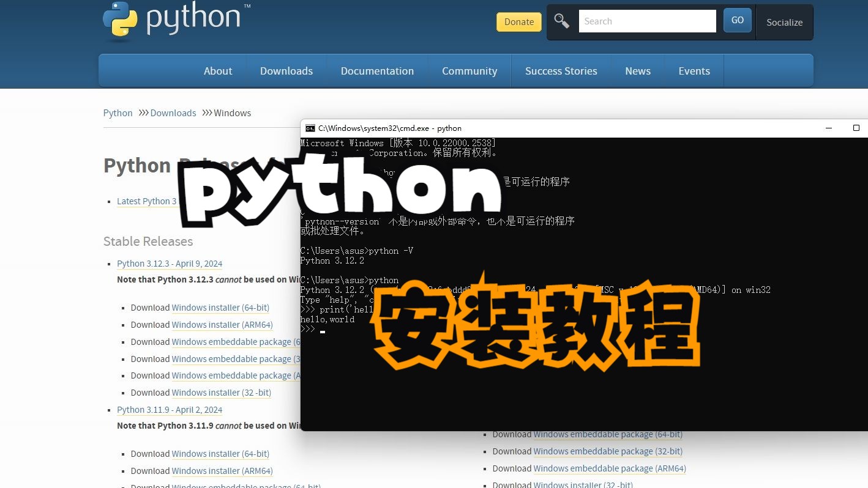Open Python 3.11.9 - April 2, 2024 link
Viewport: 868px width, 488px height.
point(170,410)
